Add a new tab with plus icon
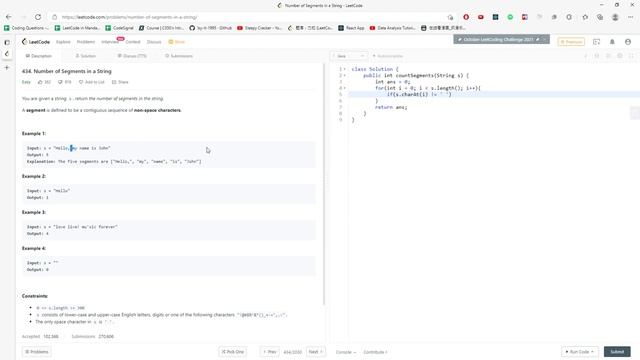The width and height of the screenshot is (640, 360). (x=7, y=67)
